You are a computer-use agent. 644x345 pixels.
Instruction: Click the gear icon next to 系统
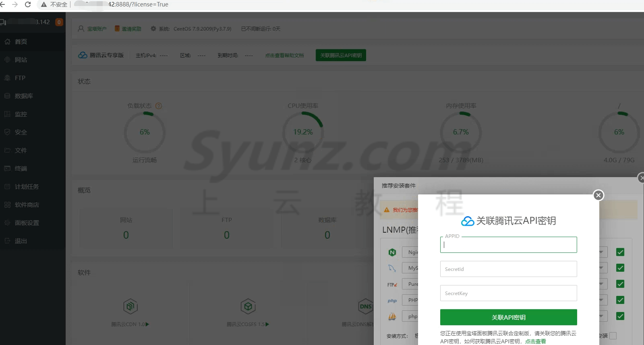coord(153,29)
